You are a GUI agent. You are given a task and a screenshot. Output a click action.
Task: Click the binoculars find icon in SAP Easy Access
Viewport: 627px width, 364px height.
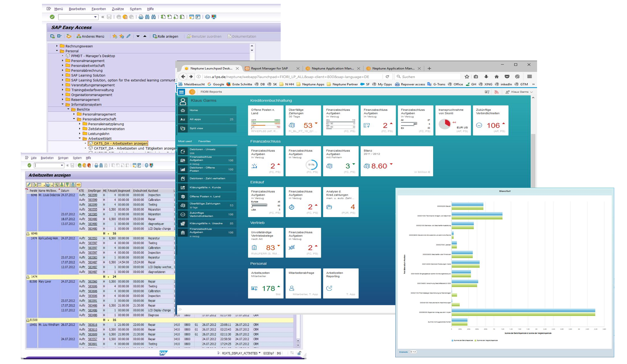pos(147,17)
